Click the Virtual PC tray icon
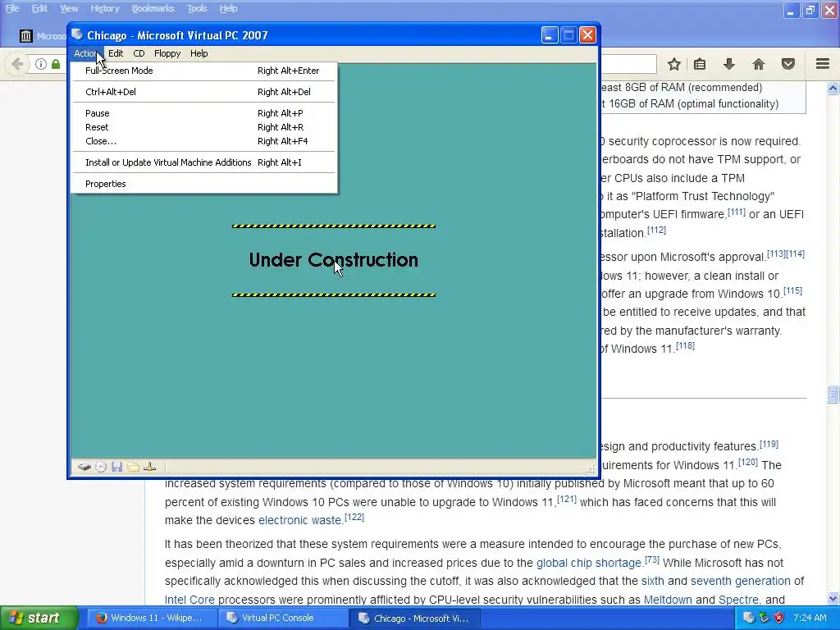This screenshot has height=630, width=840. 749,618
